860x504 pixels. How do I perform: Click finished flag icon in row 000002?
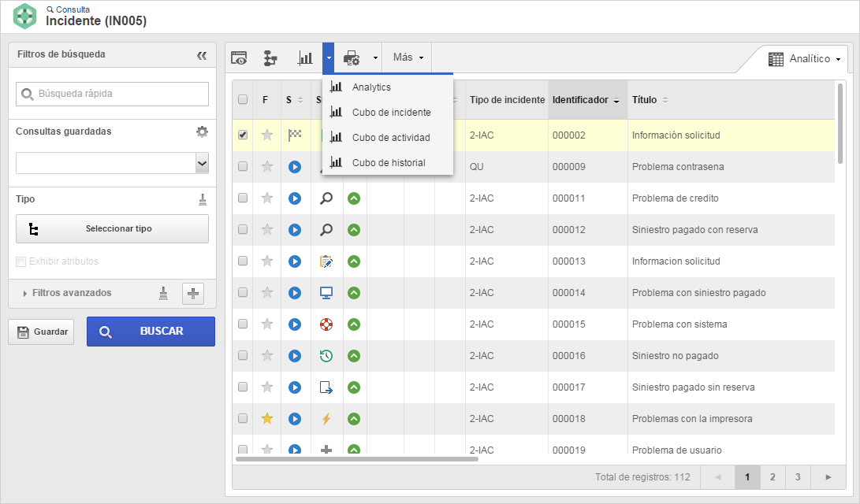tap(295, 135)
